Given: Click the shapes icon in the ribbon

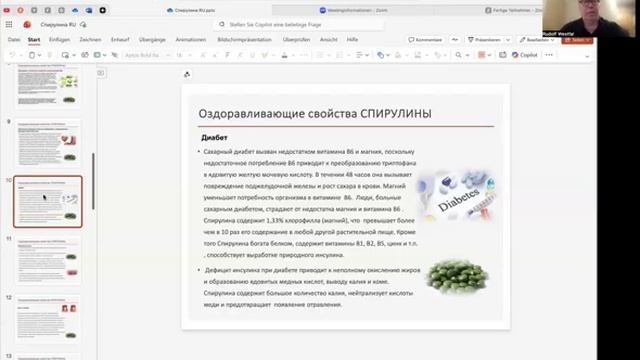Looking at the screenshot, I should pos(380,55).
